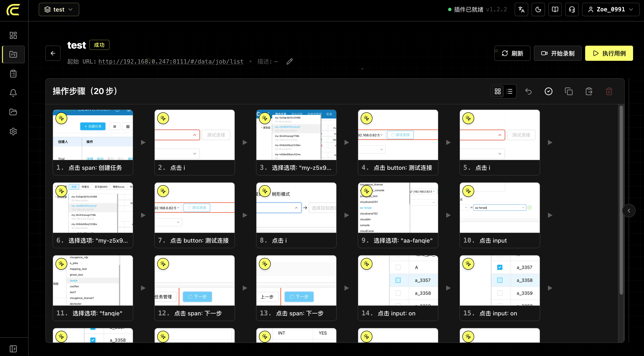Viewport: 644px width, 356px height.
Task: Open the documentation book icon
Action: point(555,9)
